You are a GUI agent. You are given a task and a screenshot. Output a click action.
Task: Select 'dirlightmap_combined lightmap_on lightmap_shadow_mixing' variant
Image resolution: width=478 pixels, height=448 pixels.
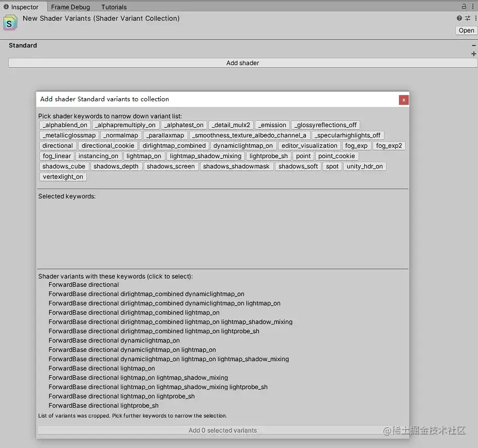[171, 322]
